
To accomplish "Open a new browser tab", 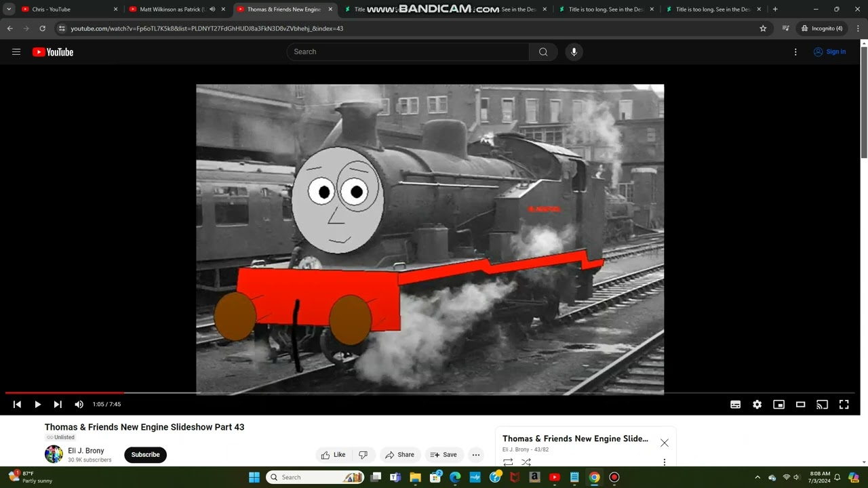I will click(775, 9).
